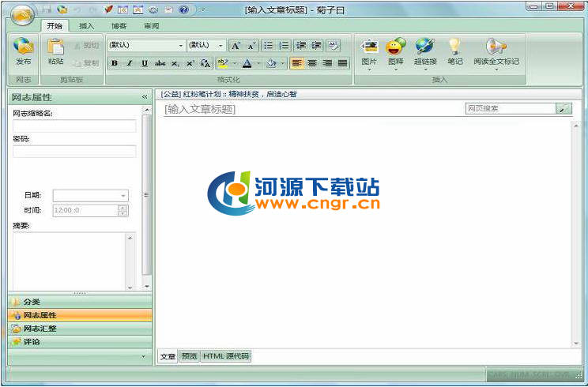Select align center

pos(312,63)
